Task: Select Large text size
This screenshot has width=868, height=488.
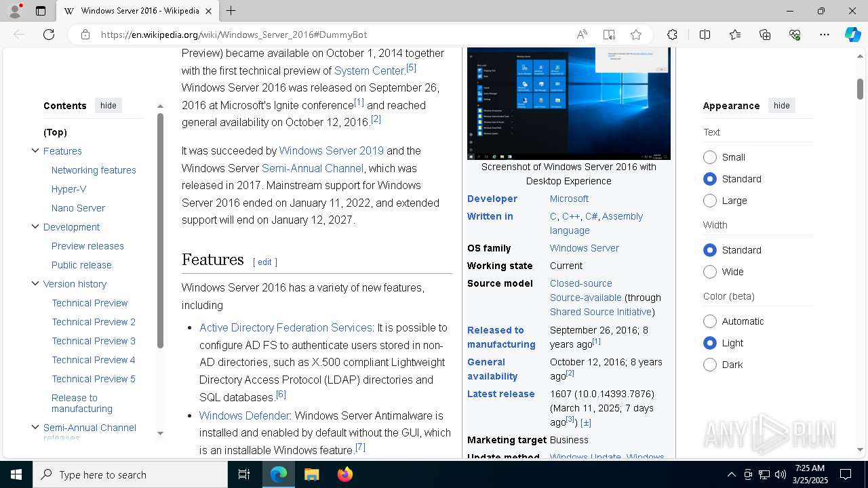Action: pos(710,201)
